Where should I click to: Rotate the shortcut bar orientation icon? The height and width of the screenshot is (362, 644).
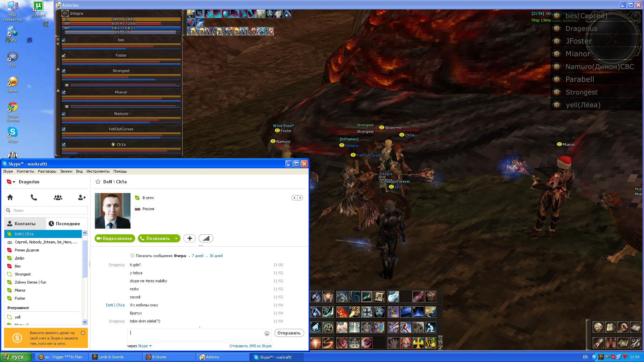(440, 343)
